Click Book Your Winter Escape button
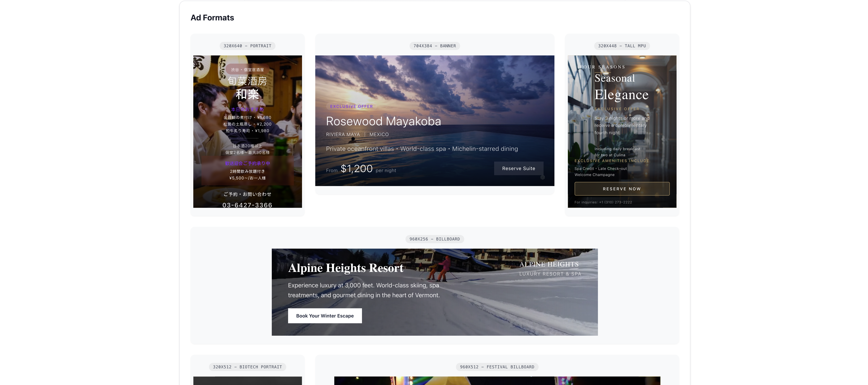 pos(325,316)
